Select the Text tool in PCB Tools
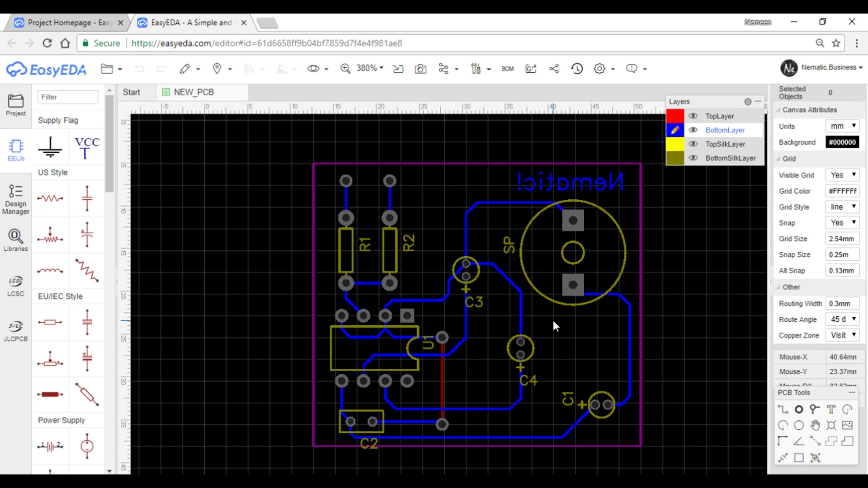 pos(831,409)
